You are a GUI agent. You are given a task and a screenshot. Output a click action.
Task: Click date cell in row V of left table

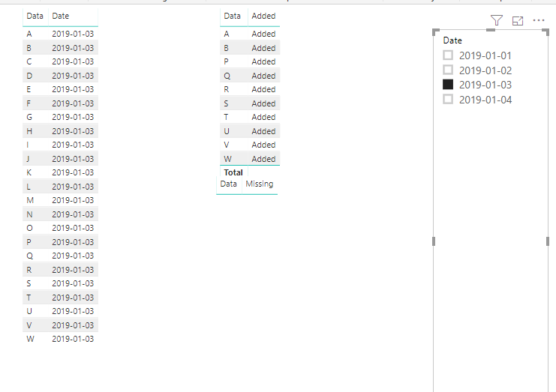pyautogui.click(x=73, y=325)
